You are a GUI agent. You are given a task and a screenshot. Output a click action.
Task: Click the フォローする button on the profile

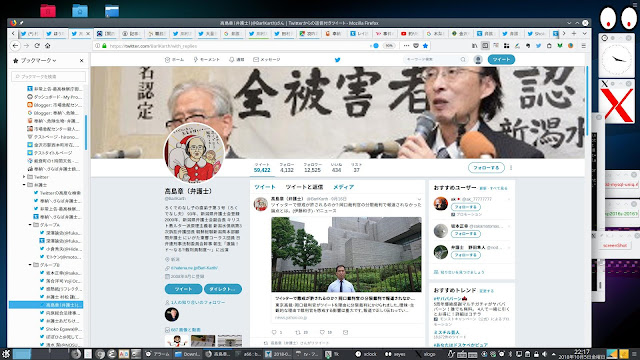tap(486, 168)
